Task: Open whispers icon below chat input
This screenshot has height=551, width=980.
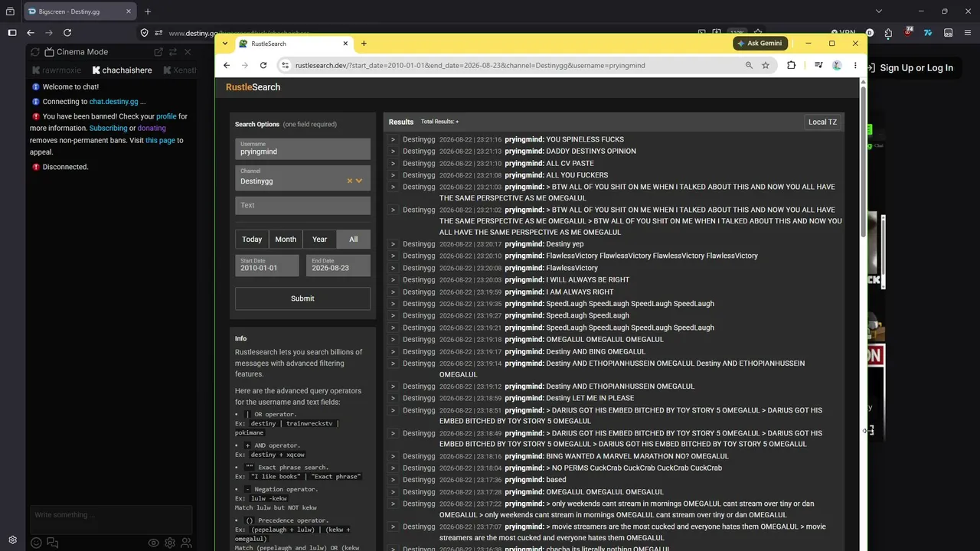Action: click(52, 543)
